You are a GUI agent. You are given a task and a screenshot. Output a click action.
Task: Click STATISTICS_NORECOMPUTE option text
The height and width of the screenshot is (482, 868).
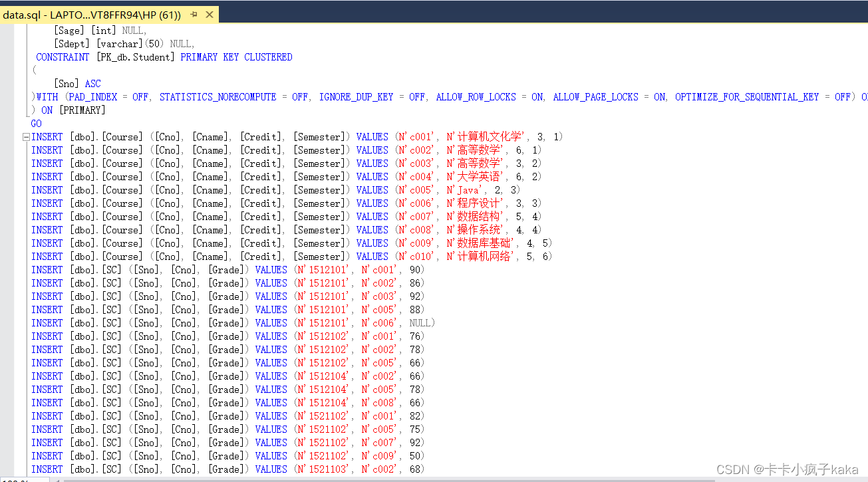click(217, 97)
